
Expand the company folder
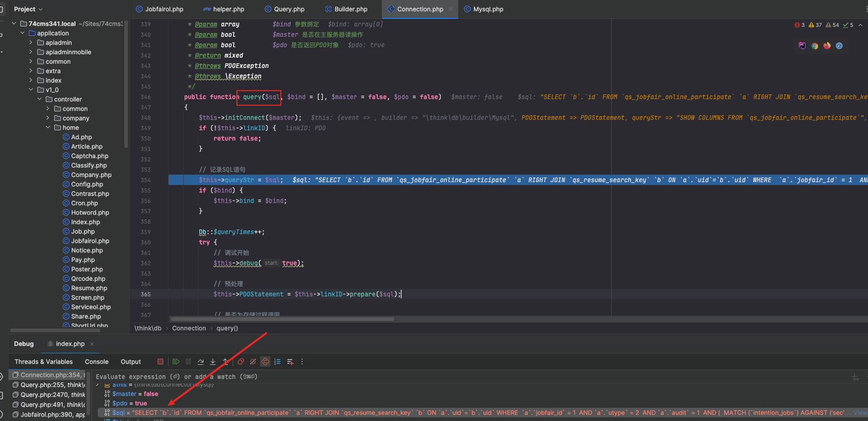pyautogui.click(x=48, y=118)
